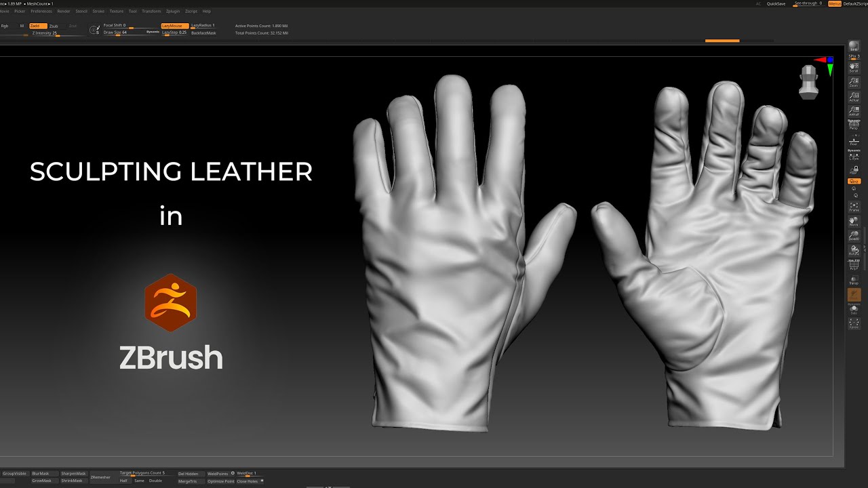
Task: Open the Help menu
Action: (207, 12)
